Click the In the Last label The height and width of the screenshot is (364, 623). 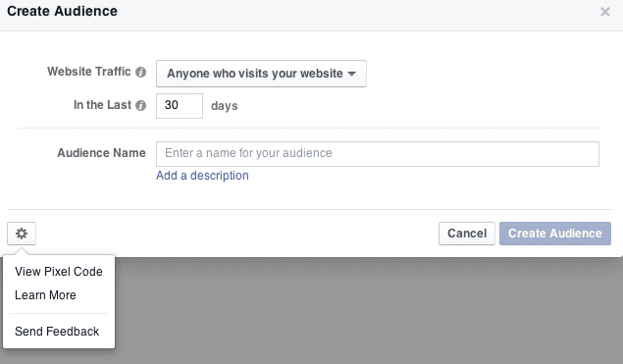click(x=102, y=105)
